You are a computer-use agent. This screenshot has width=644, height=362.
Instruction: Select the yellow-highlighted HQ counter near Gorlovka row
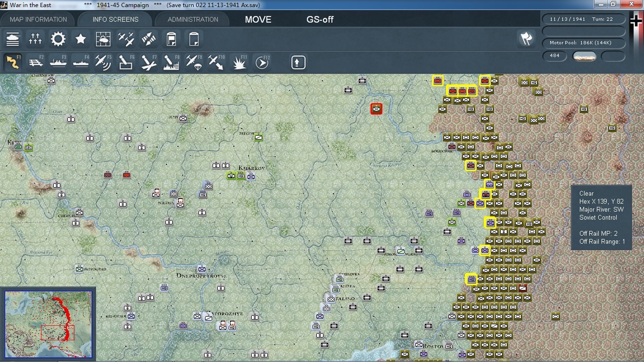[x=471, y=279]
